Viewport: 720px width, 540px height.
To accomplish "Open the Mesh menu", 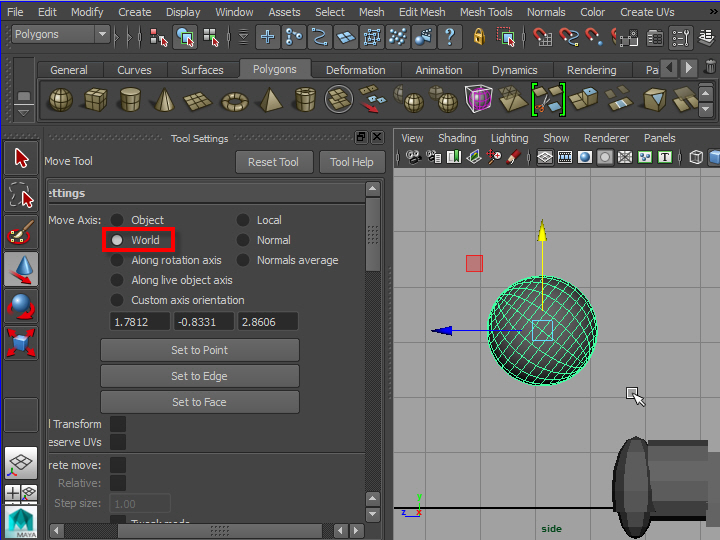I will pyautogui.click(x=371, y=12).
